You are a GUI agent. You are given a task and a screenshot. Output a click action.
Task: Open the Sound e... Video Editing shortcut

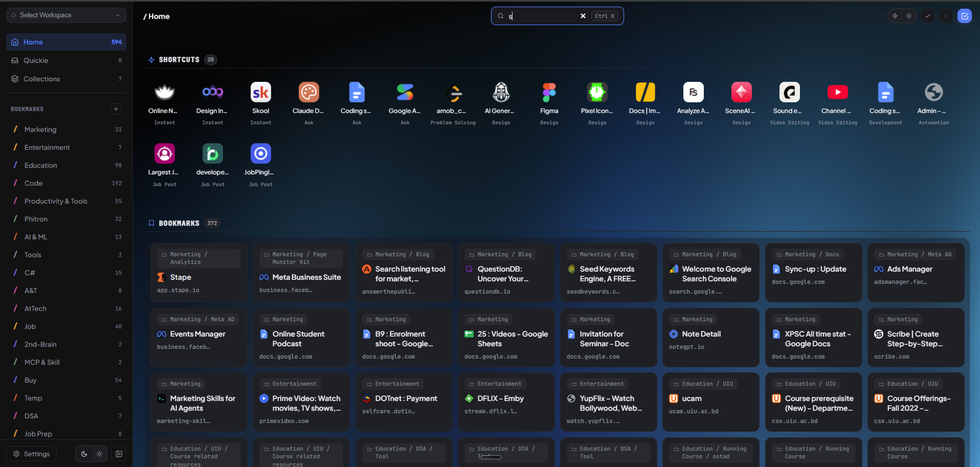coord(790,93)
